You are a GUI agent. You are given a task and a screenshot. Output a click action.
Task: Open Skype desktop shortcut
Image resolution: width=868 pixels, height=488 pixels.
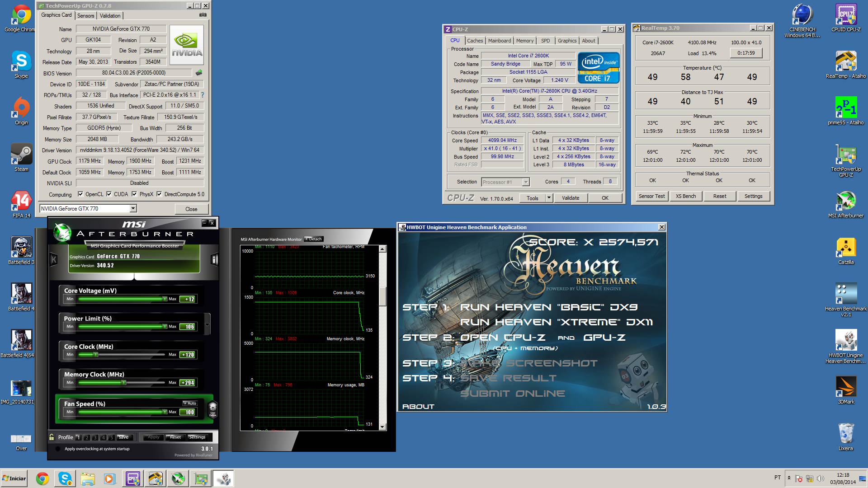tap(21, 65)
